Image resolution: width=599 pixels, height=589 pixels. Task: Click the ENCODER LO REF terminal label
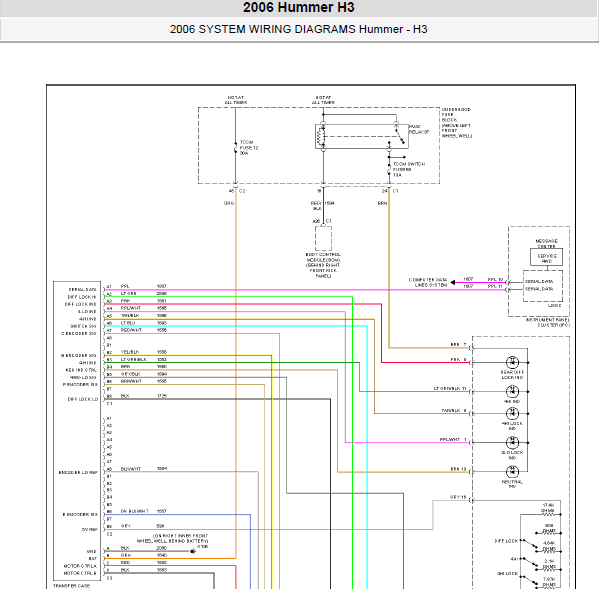point(78,472)
